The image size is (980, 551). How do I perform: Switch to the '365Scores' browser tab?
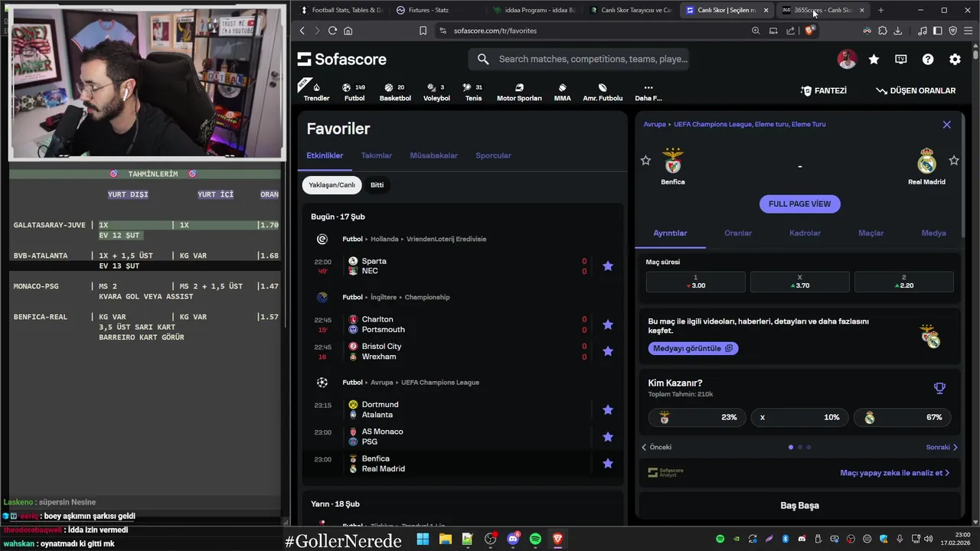(x=823, y=10)
